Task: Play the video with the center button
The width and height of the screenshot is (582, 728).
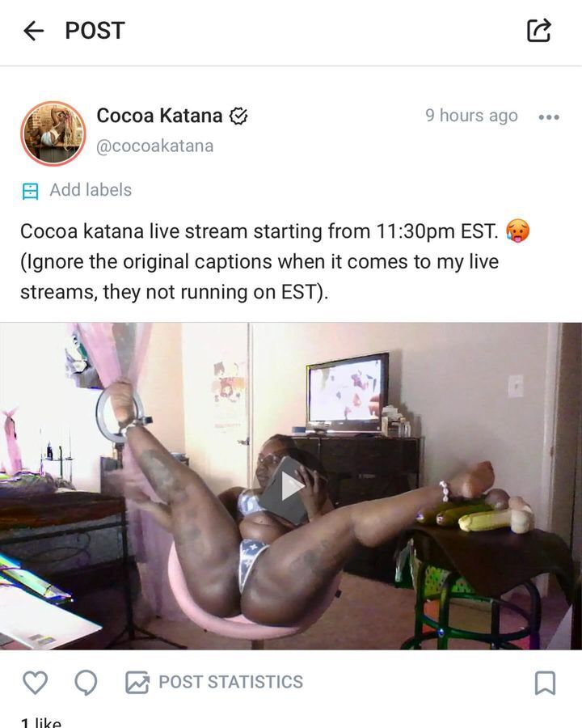Action: click(x=291, y=487)
